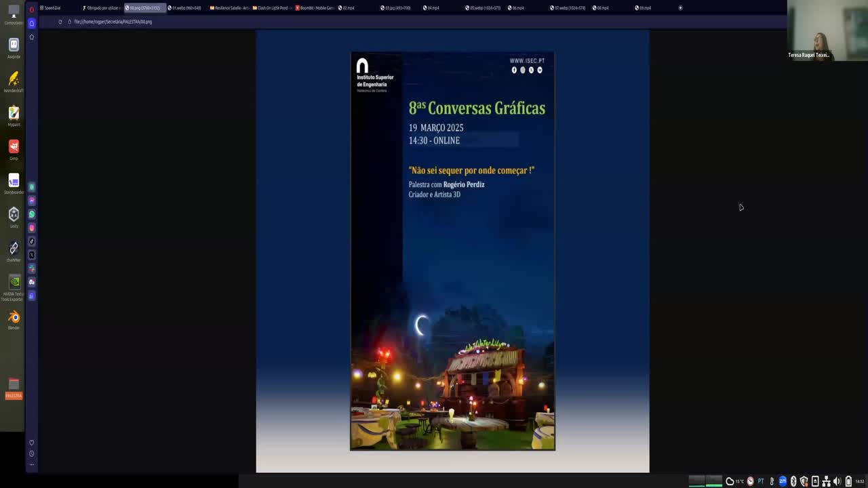Switch to the 05.webp tab
Screen dimensions: 868x488
click(484, 8)
